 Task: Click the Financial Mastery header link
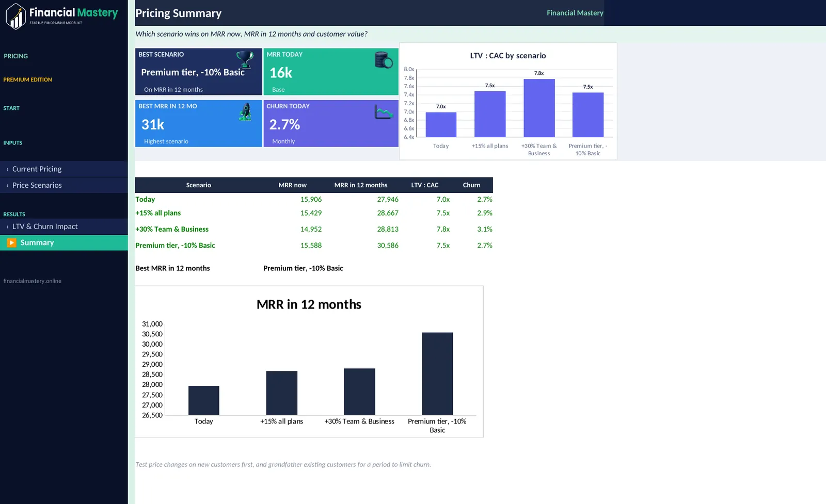pos(575,13)
